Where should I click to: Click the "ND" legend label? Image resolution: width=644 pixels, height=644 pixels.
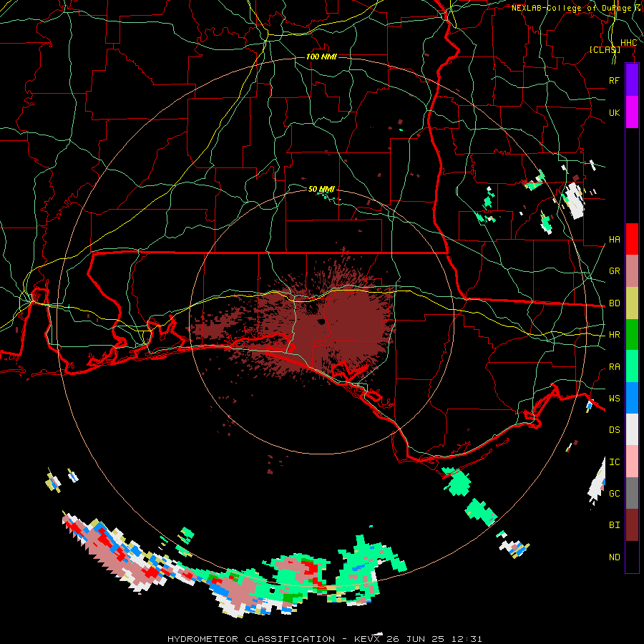[x=614, y=557]
